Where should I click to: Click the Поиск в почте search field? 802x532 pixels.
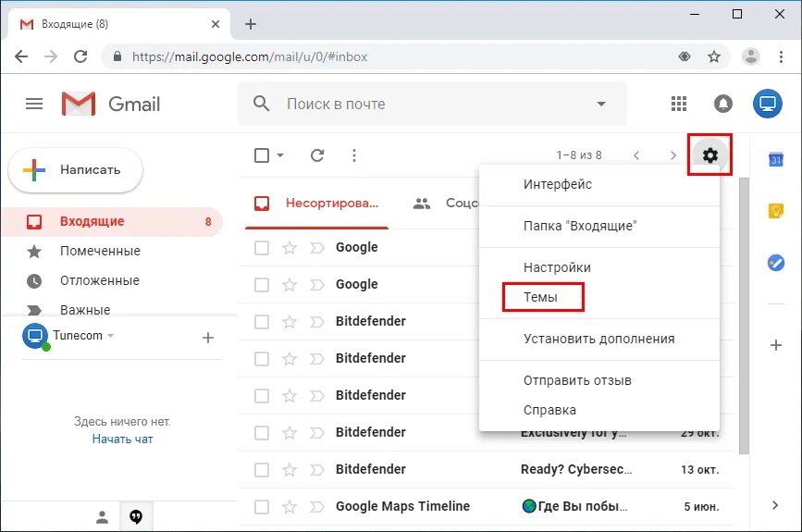point(435,104)
